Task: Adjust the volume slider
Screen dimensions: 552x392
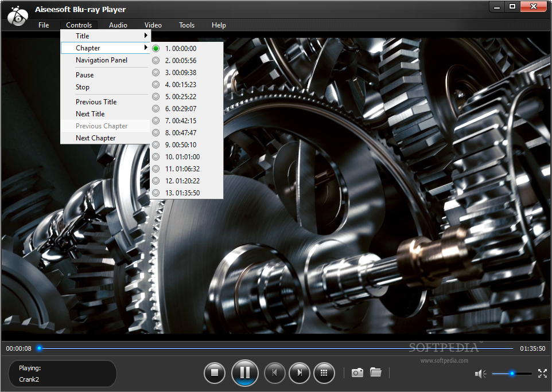Action: (511, 373)
